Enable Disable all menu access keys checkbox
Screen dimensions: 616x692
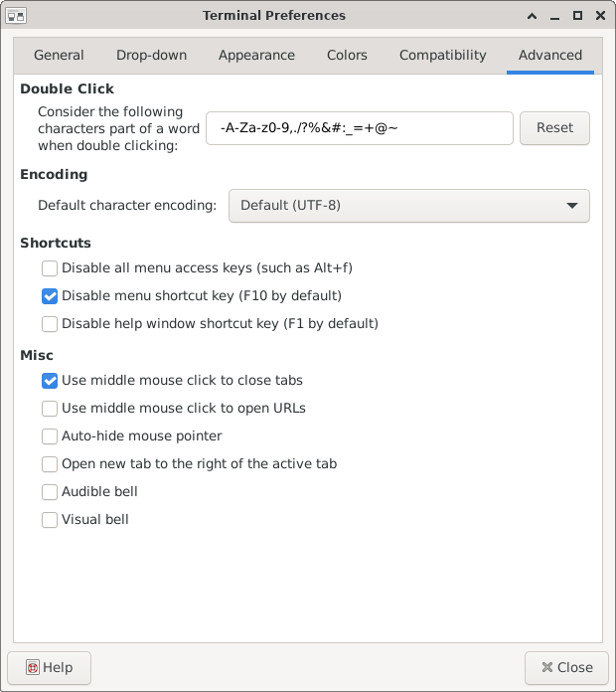[50, 268]
